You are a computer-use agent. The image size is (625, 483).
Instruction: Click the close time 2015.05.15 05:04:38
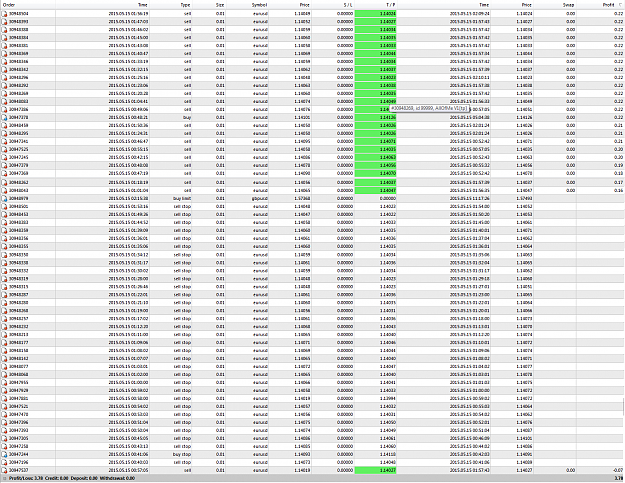470,118
